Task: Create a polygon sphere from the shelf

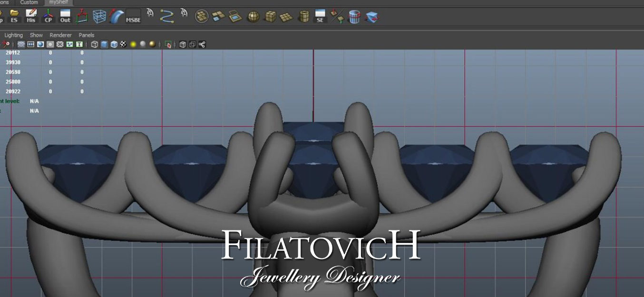Action: tap(253, 17)
